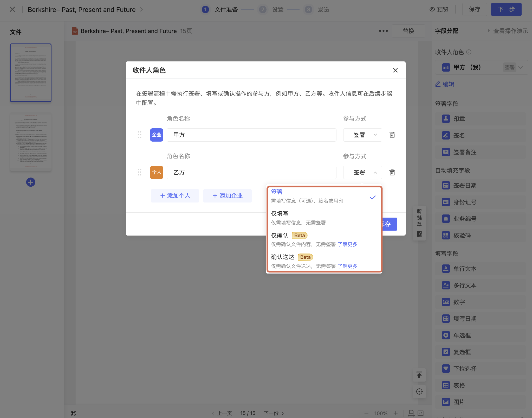Select the 仅确认 Beta option
The width and height of the screenshot is (532, 418).
pos(280,235)
